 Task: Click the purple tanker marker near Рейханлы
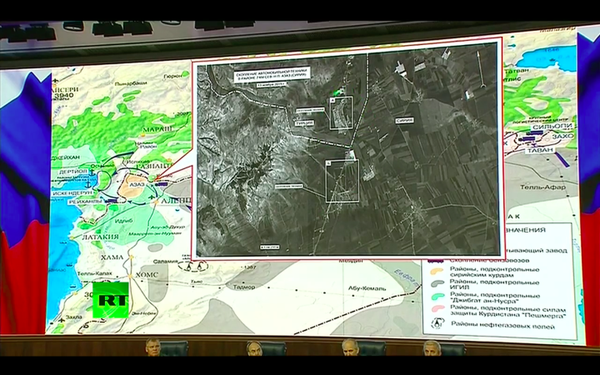[111, 200]
